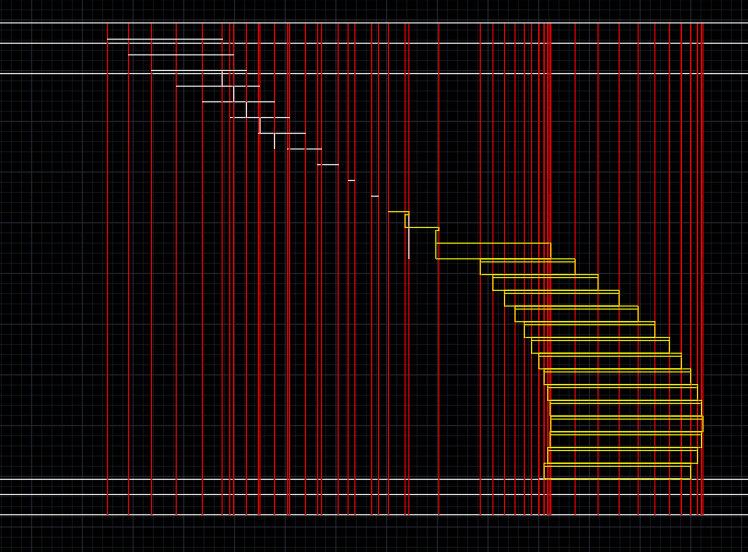748x552 pixels.
Task: Select the leftmost red vertical line
Action: [108, 269]
